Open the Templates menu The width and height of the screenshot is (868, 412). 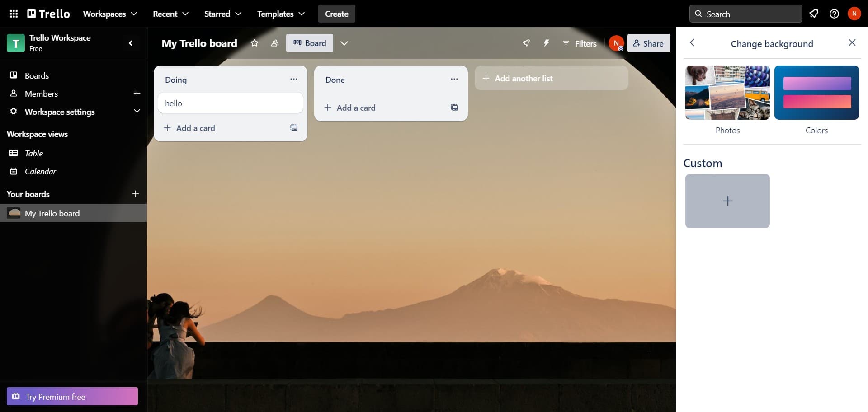click(280, 14)
